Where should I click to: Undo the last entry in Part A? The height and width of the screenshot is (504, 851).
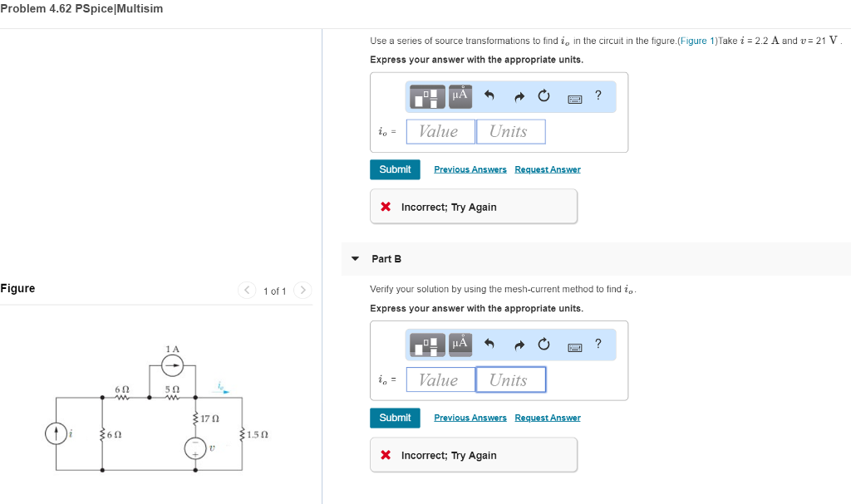[x=489, y=95]
